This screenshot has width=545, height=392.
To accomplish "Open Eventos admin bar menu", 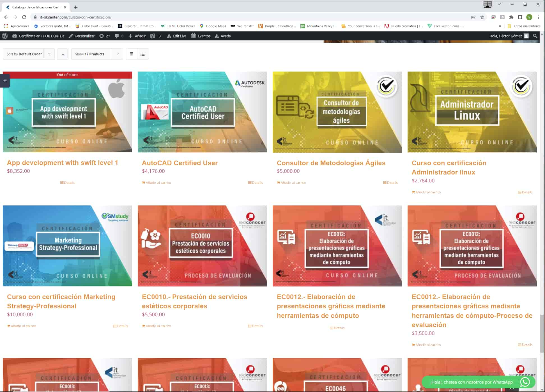I will pyautogui.click(x=201, y=36).
